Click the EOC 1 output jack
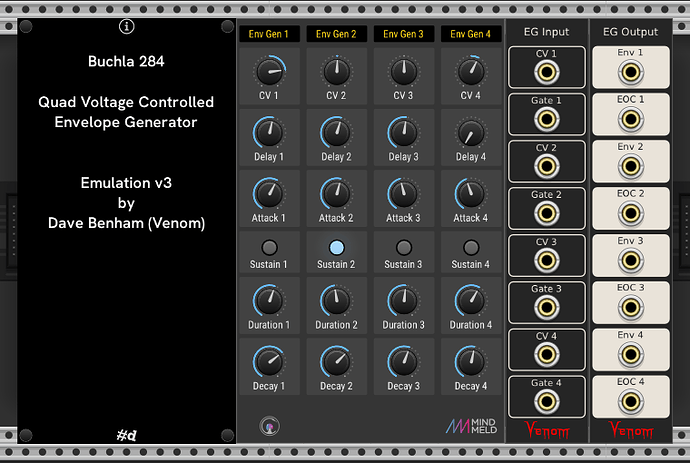Screen dimensions: 690x463 coord(631,119)
